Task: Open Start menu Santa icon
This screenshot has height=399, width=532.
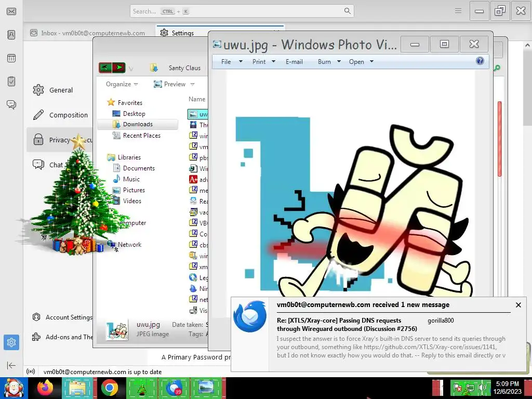Action: click(14, 388)
